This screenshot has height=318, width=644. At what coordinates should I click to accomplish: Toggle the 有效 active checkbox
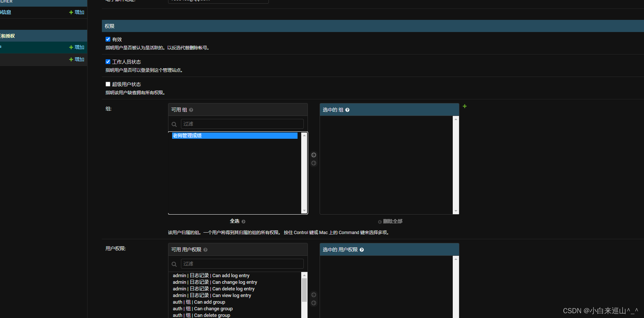coord(108,39)
